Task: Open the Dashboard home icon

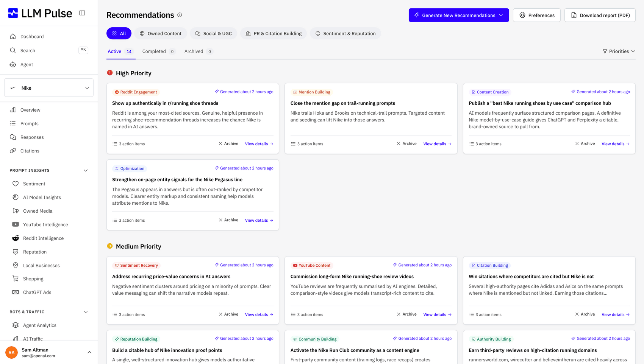Action: 13,36
